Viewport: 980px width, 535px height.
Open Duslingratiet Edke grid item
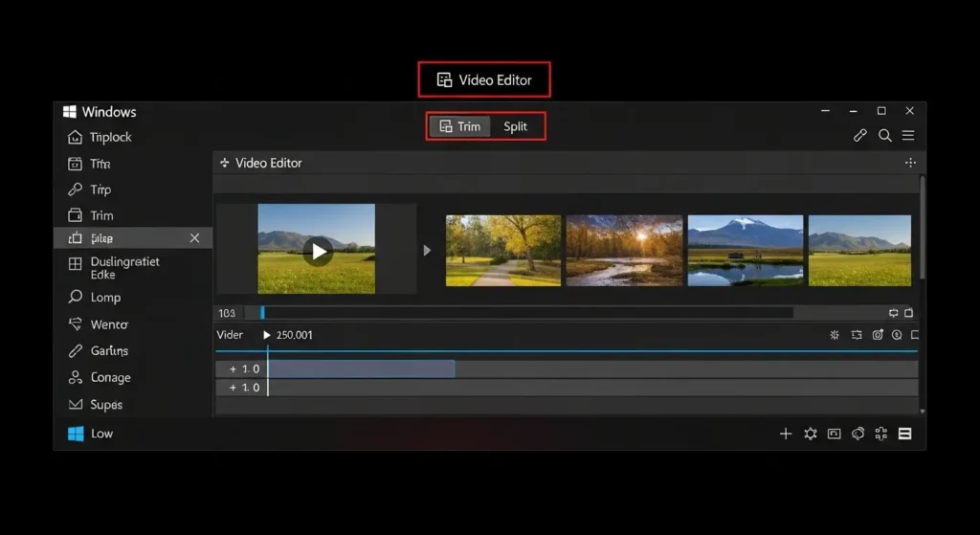tap(114, 268)
